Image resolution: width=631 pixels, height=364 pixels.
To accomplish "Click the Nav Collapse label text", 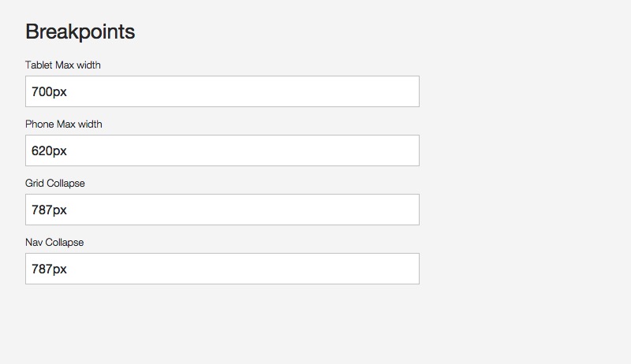I will click(x=54, y=242).
